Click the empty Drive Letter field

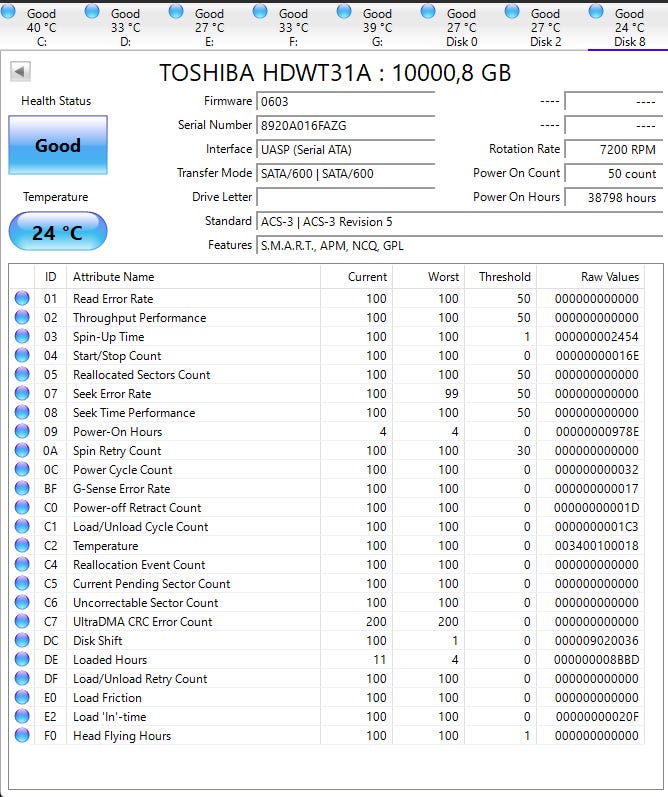coord(346,197)
